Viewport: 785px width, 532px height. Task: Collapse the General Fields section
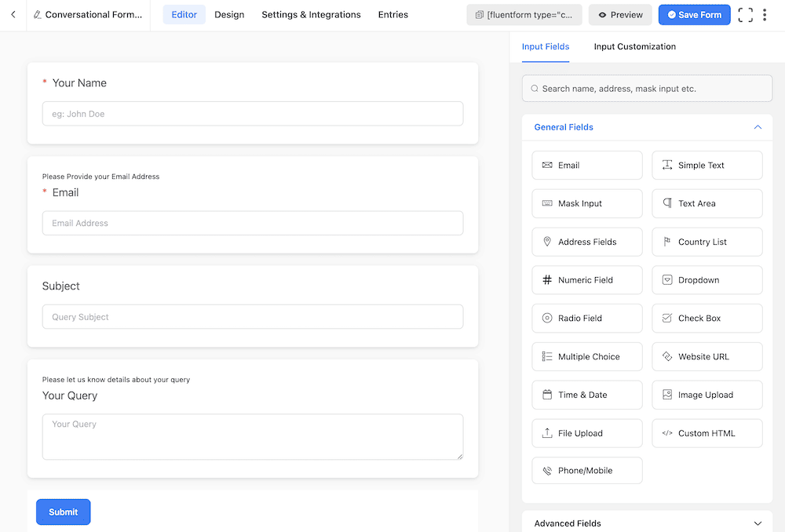[x=758, y=127]
